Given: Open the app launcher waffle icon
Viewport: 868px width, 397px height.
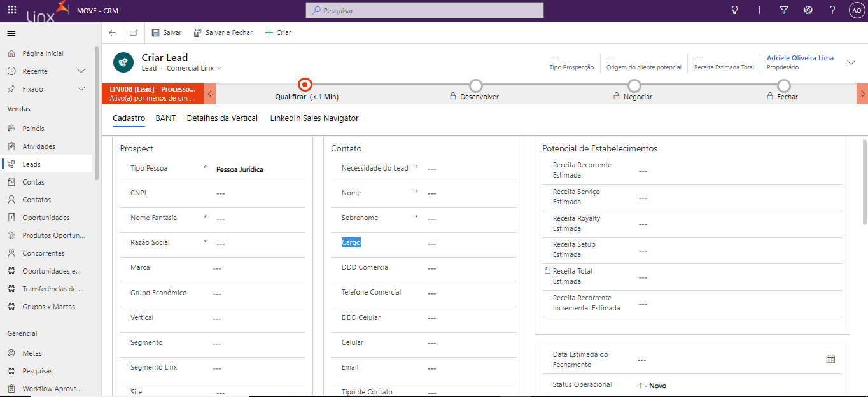Looking at the screenshot, I should point(12,10).
